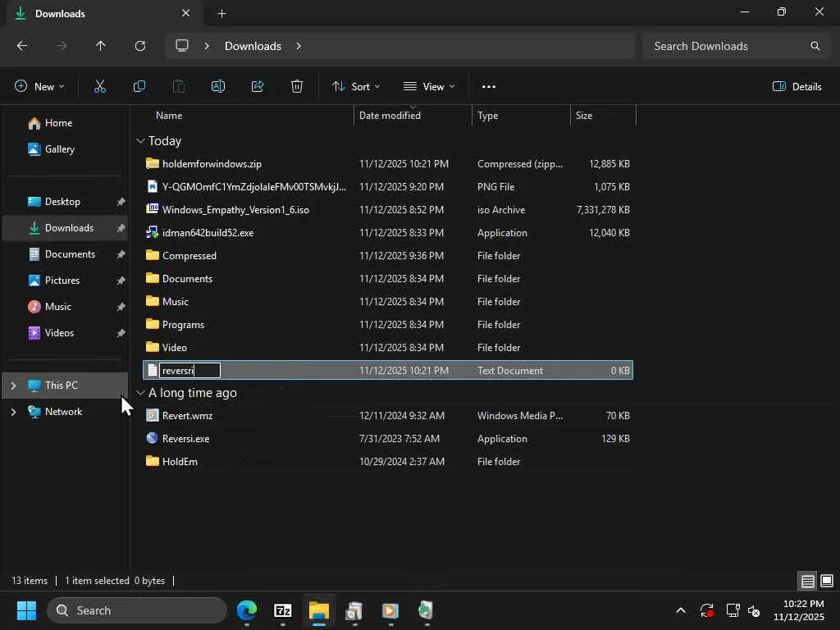
Task: Click the Copy icon in toolbar
Action: [139, 86]
